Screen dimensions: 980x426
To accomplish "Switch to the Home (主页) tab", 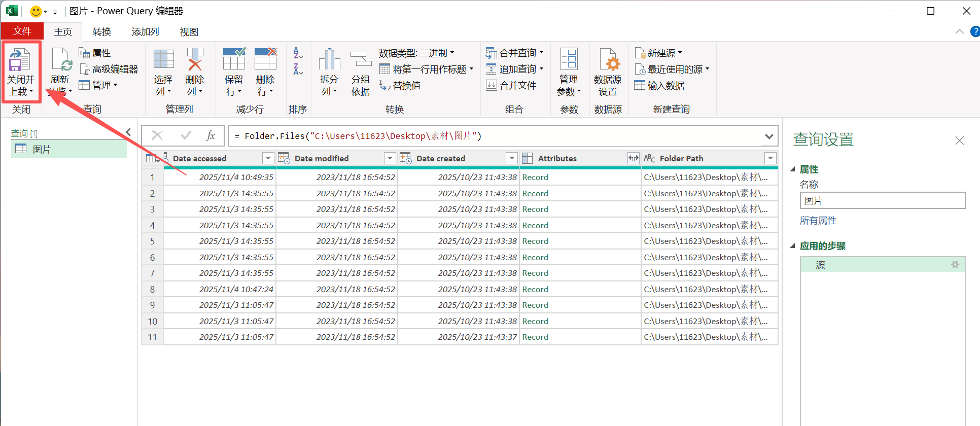I will coord(63,31).
